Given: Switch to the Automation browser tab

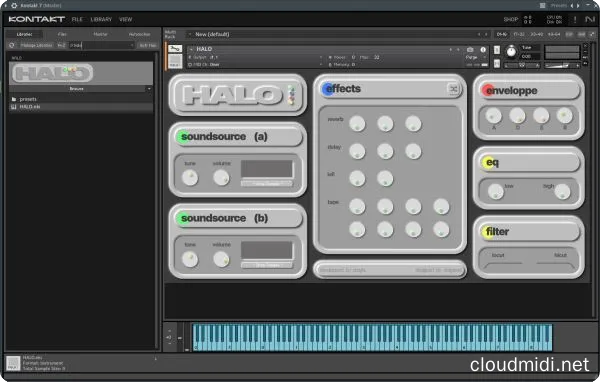Looking at the screenshot, I should pyautogui.click(x=139, y=34).
